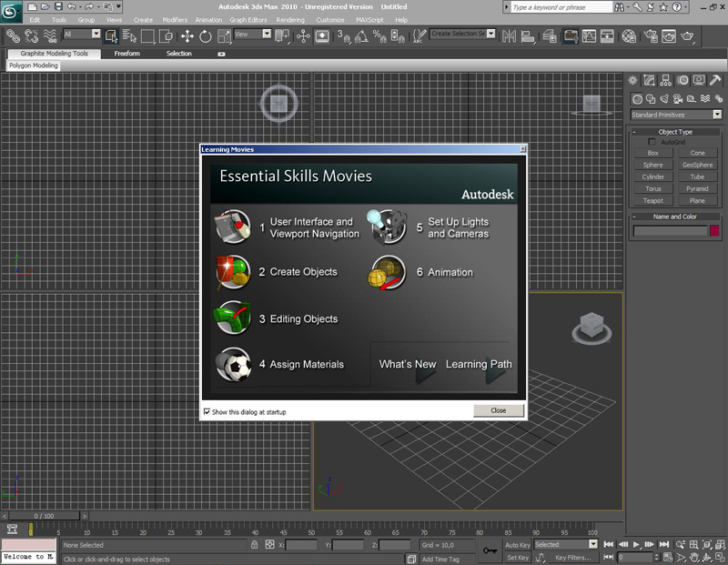Image resolution: width=728 pixels, height=565 pixels.
Task: Open the What's New link
Action: [408, 365]
